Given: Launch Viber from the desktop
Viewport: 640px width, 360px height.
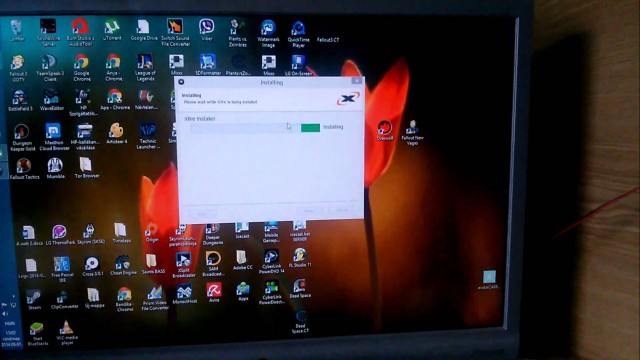Looking at the screenshot, I should point(207,30).
